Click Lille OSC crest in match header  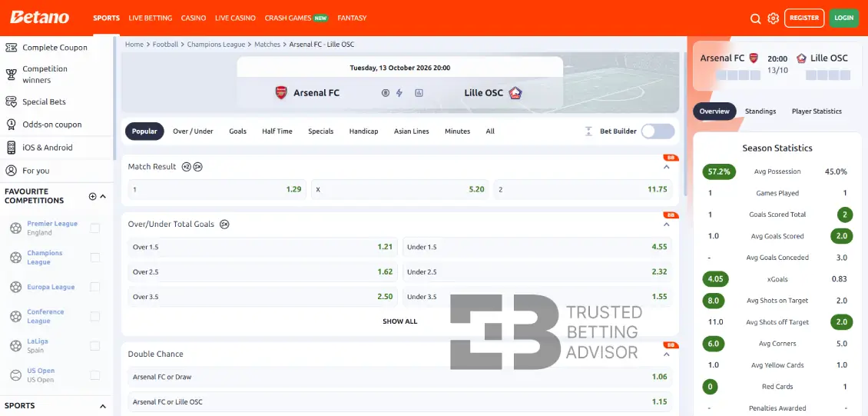coord(515,92)
